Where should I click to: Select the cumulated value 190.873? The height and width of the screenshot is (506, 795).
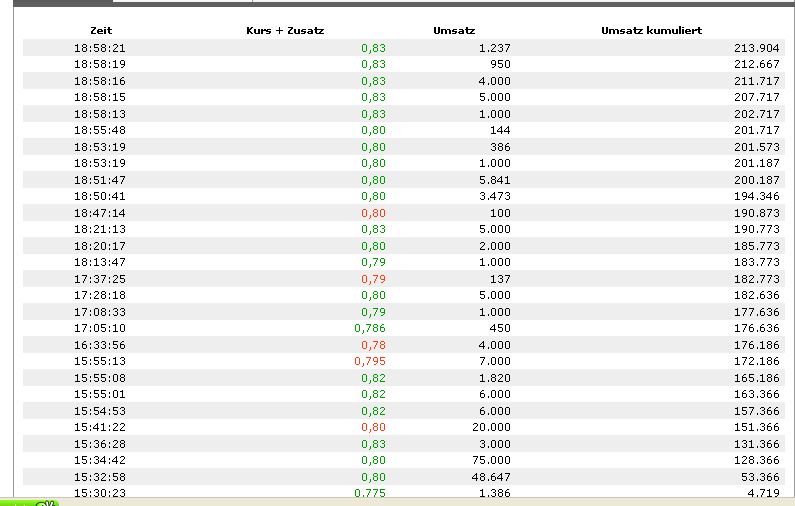756,212
